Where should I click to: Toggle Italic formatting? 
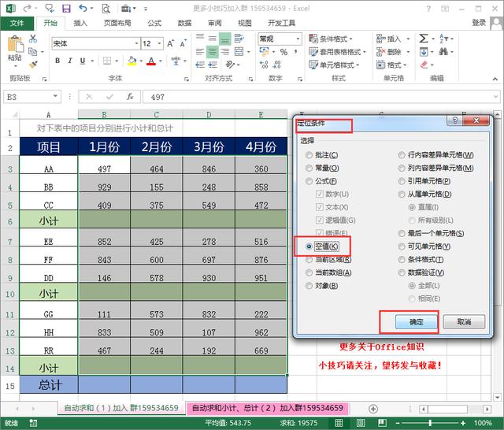[x=70, y=61]
